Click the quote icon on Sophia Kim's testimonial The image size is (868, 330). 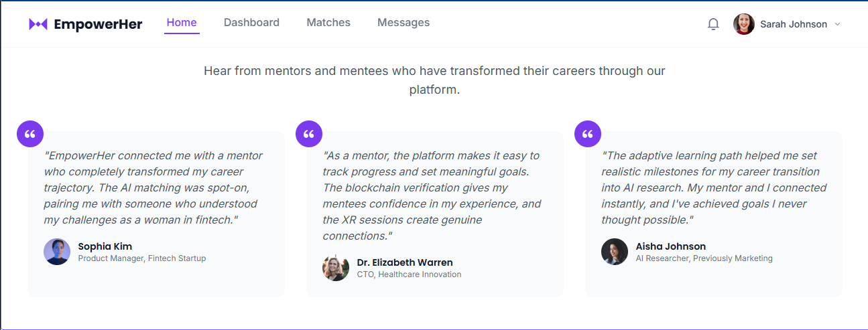(x=29, y=134)
